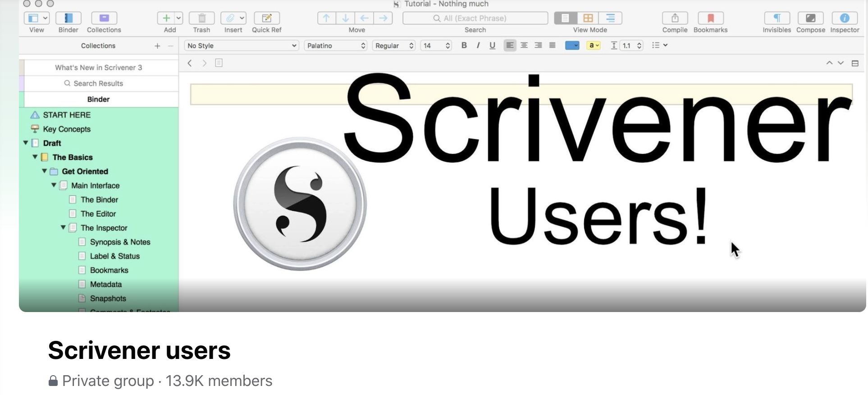Go forward in editor history

pos(204,63)
